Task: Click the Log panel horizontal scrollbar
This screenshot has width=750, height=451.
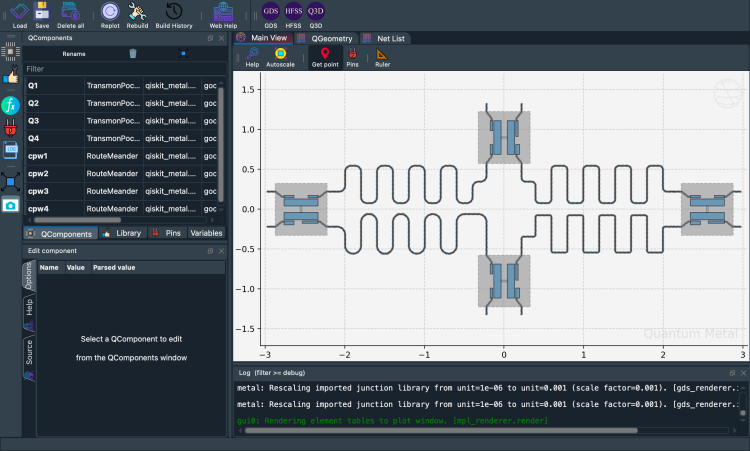Action: coord(441,430)
